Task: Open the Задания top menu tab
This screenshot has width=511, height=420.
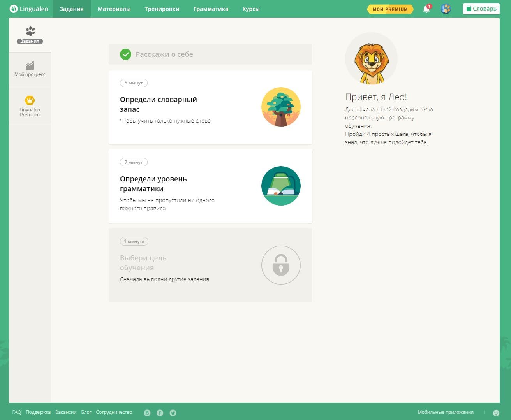Action: [71, 9]
